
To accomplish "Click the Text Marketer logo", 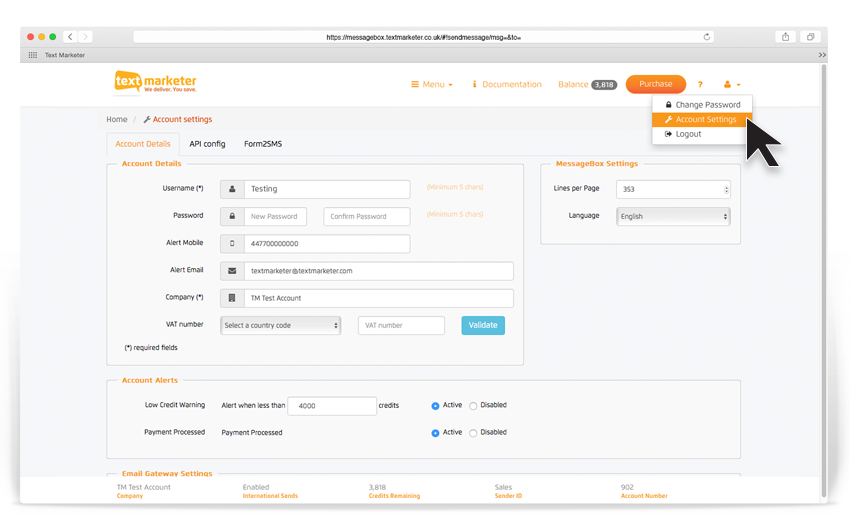I will pos(155,83).
